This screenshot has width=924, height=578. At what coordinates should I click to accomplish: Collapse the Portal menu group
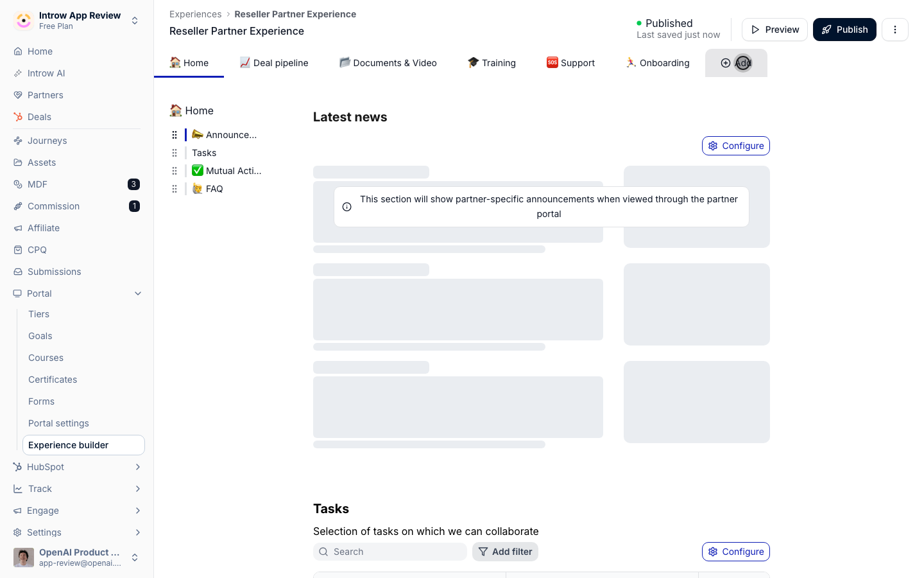(77, 293)
